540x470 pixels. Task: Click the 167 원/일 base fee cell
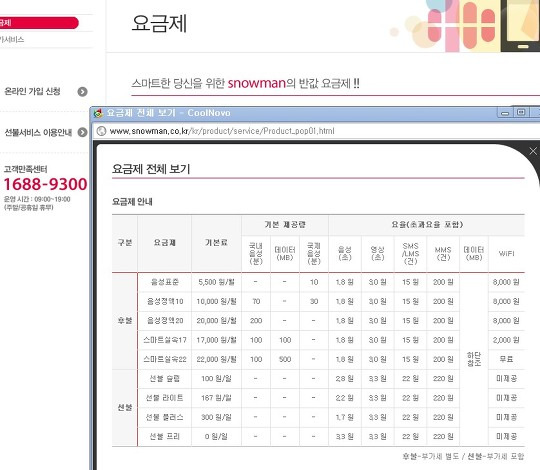click(x=216, y=398)
